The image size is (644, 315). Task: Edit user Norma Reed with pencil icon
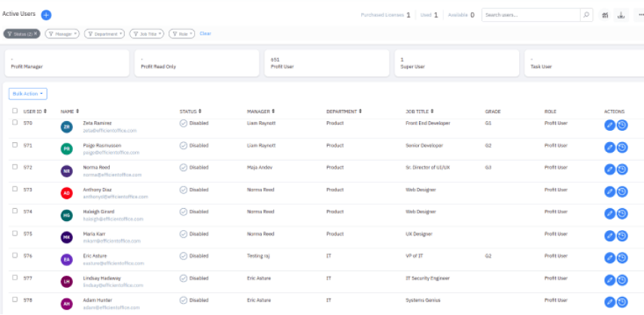[x=610, y=169]
